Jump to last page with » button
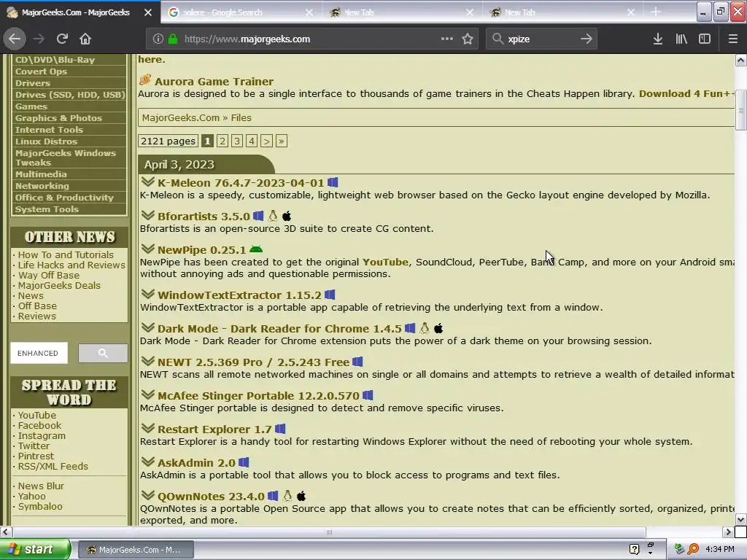Viewport: 747px width, 560px height. (281, 141)
